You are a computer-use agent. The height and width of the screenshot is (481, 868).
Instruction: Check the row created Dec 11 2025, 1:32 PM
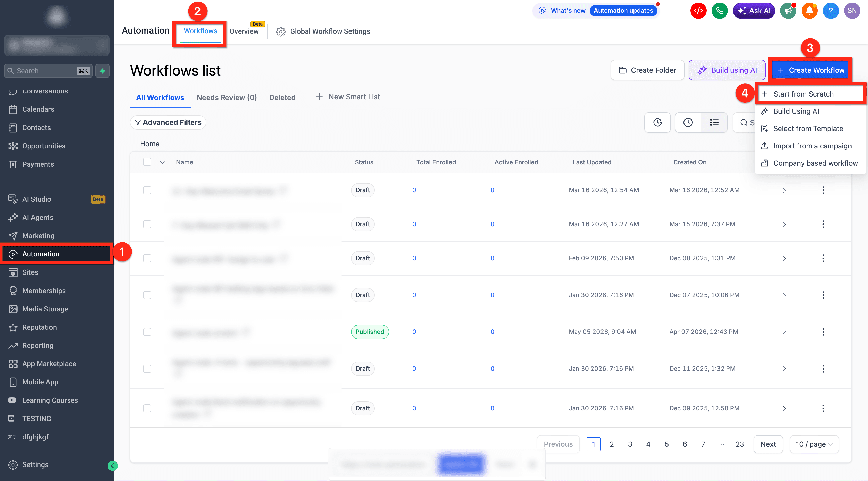[x=147, y=369]
